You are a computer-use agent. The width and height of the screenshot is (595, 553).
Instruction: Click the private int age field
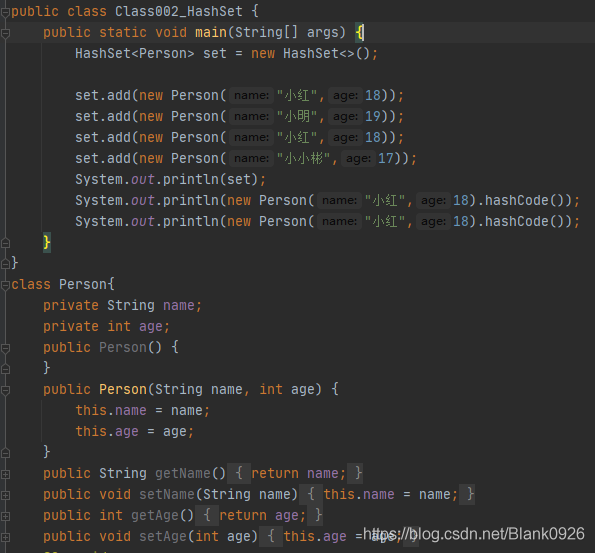[x=106, y=326]
